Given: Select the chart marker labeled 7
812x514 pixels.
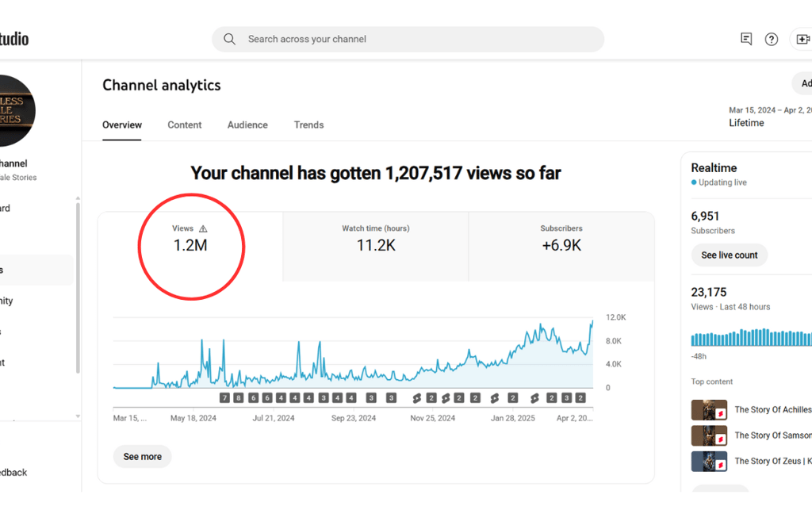Looking at the screenshot, I should [x=224, y=398].
